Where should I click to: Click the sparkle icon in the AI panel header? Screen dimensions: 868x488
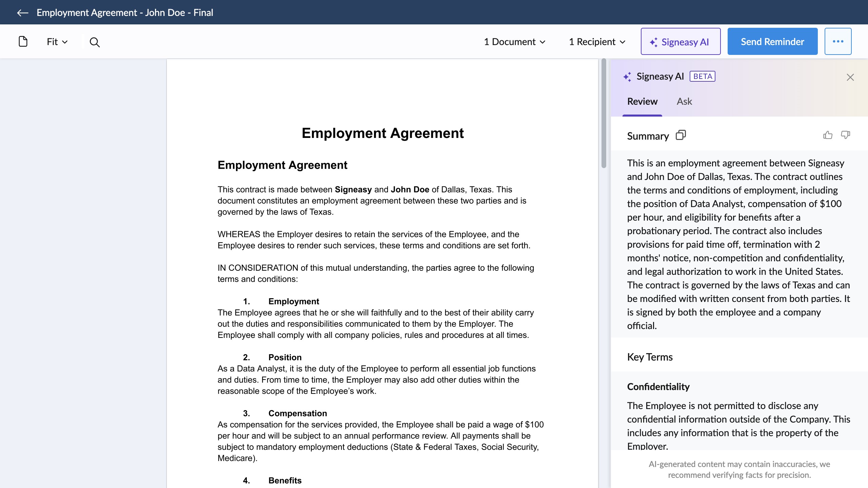tap(627, 77)
